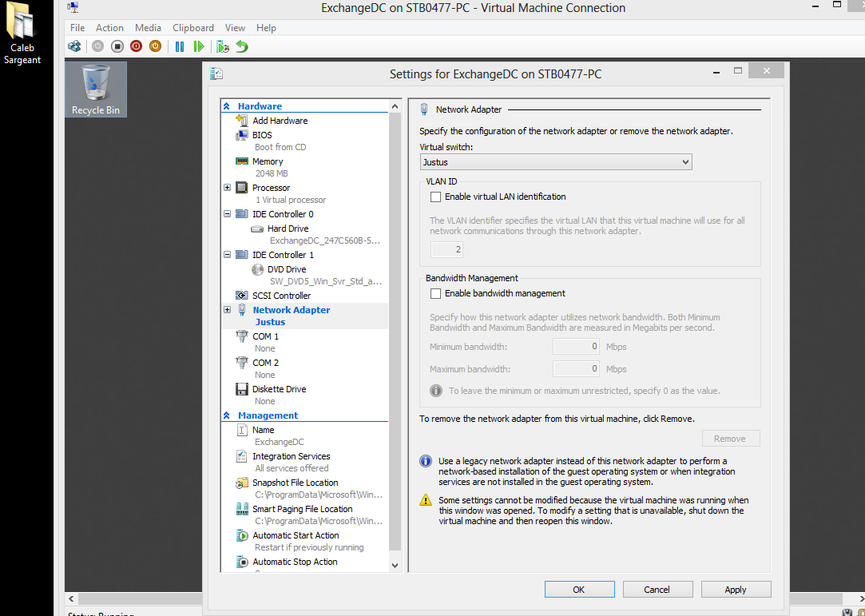Click the OK button
This screenshot has height=616, width=865.
(x=579, y=590)
